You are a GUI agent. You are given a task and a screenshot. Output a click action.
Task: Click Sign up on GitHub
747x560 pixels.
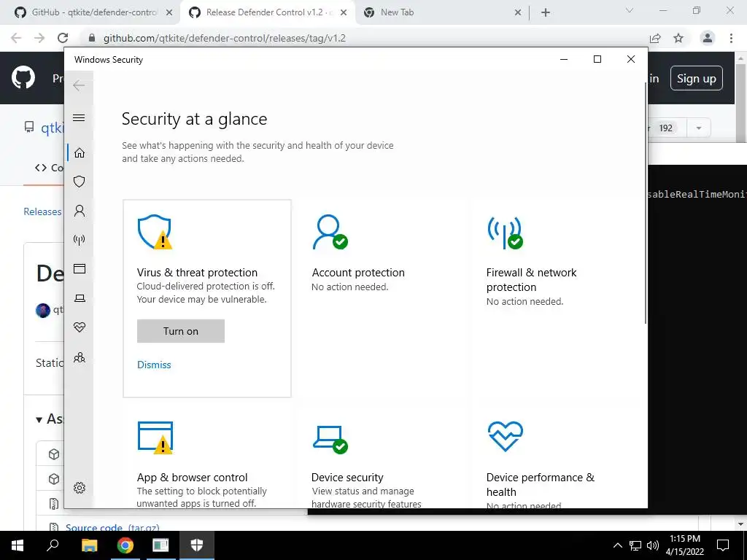tap(697, 78)
